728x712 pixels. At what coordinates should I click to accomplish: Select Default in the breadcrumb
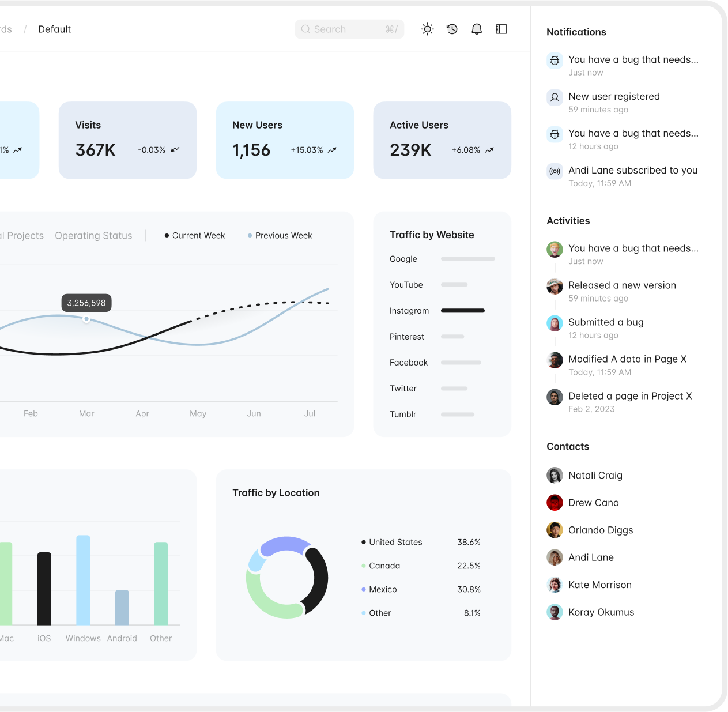tap(54, 29)
